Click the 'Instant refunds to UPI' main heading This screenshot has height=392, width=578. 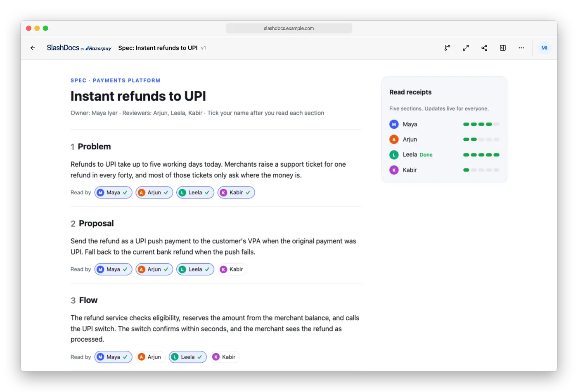pos(138,96)
